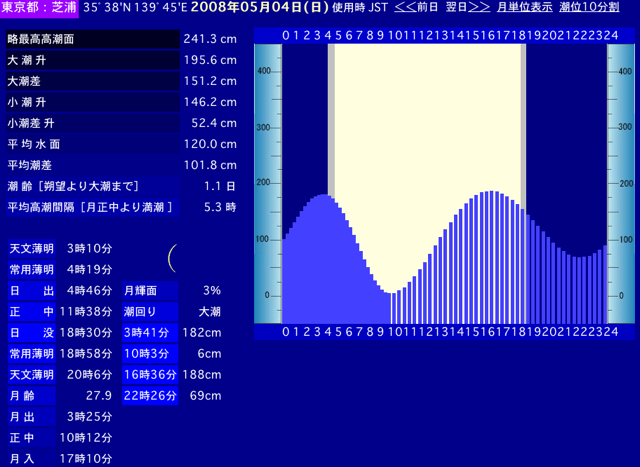
Task: Click the lowest tide bar near 10 o'clock
Action: coord(393,308)
